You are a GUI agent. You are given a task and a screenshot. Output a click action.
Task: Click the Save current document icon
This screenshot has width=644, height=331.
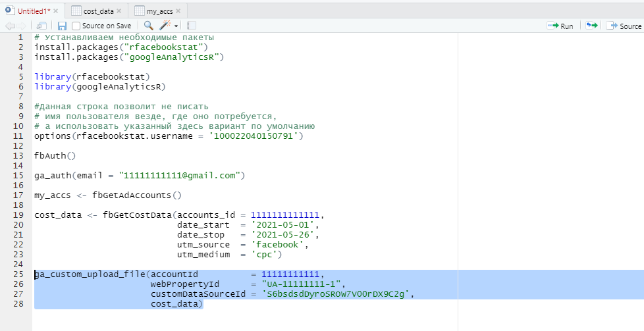pyautogui.click(x=62, y=26)
